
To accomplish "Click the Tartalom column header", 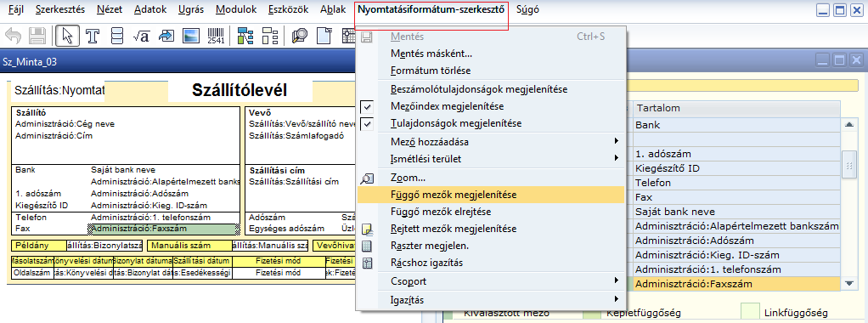I will point(736,107).
